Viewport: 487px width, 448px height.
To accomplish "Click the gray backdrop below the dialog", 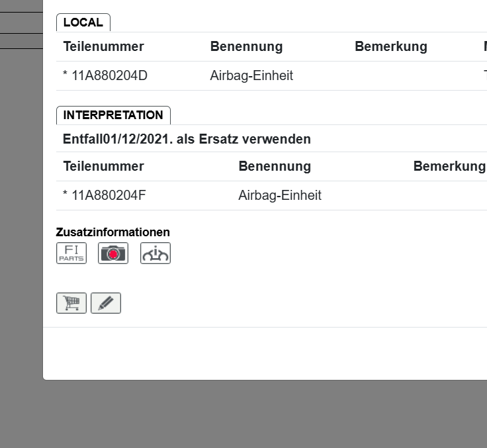I will (x=243, y=414).
